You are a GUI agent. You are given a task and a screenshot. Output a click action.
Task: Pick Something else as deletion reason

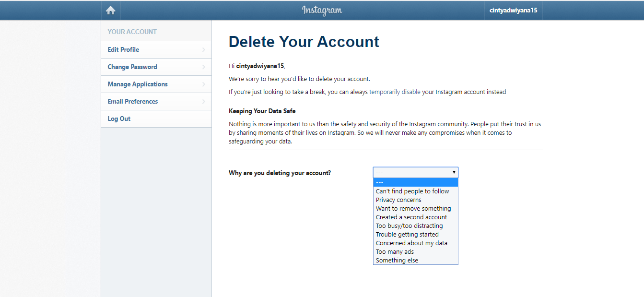point(397,261)
